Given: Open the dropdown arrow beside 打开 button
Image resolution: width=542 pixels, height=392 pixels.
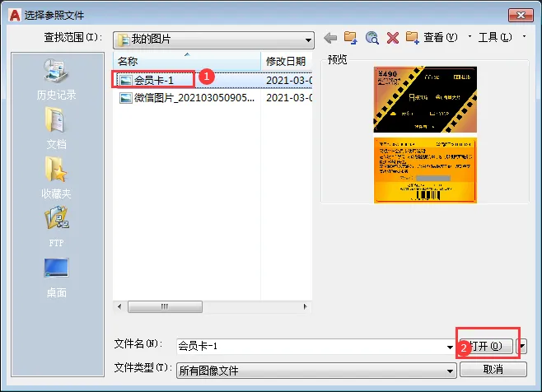Looking at the screenshot, I should 522,346.
